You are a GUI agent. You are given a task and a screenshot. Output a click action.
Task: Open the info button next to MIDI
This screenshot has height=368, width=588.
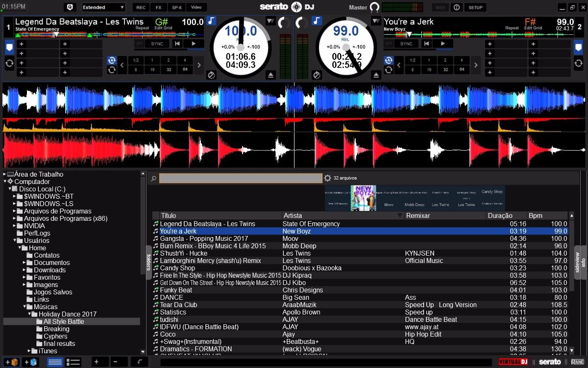click(456, 7)
